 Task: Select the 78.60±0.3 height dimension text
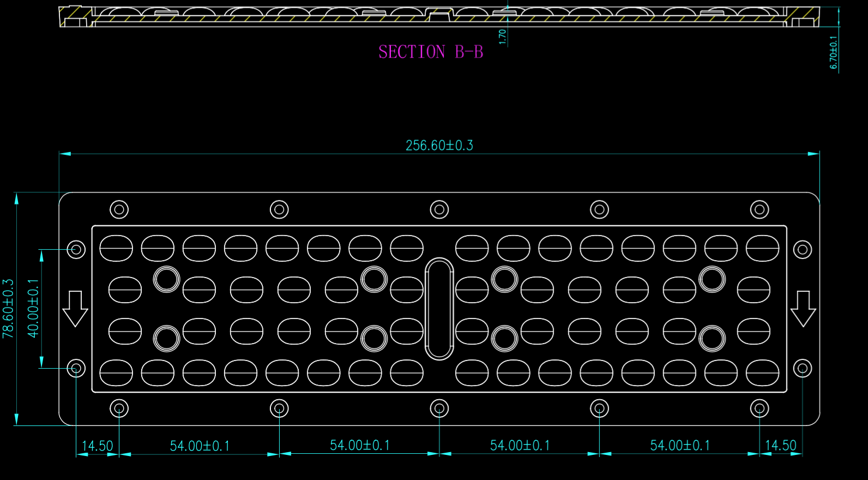pos(8,309)
